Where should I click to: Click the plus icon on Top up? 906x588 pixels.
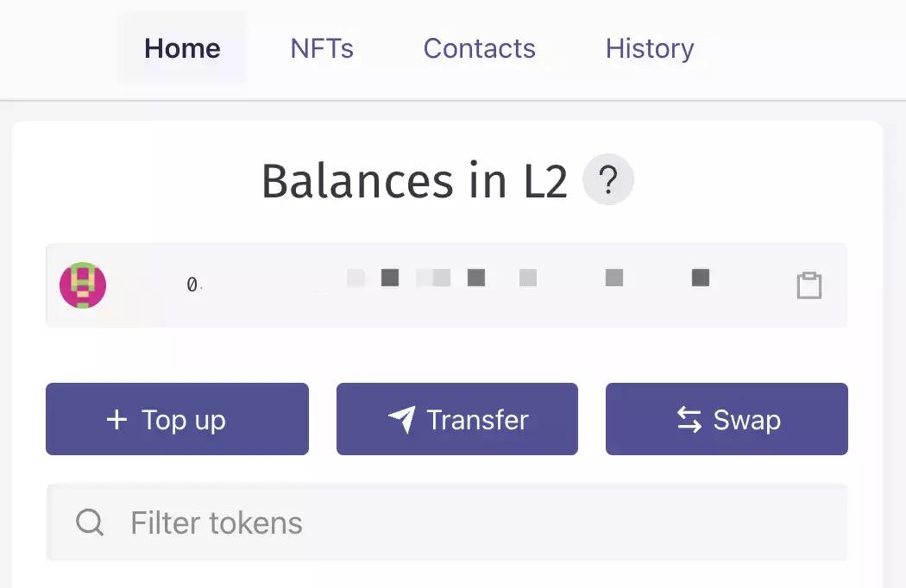(116, 420)
